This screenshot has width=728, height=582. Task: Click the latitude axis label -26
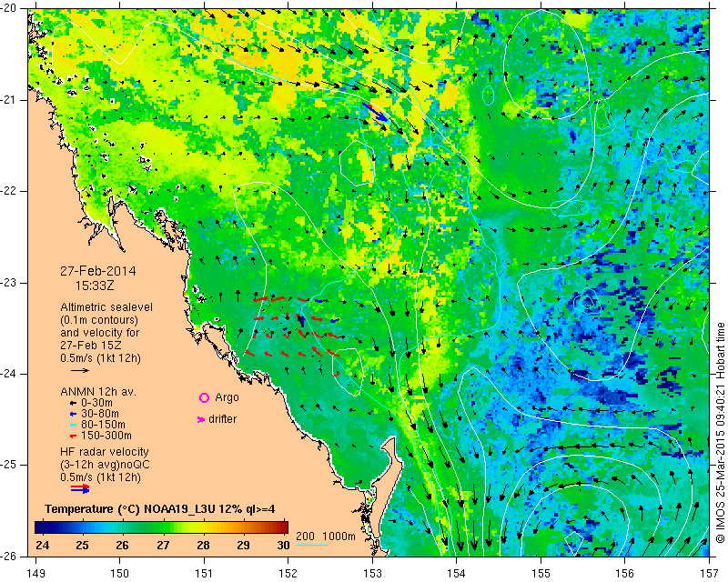(x=9, y=556)
